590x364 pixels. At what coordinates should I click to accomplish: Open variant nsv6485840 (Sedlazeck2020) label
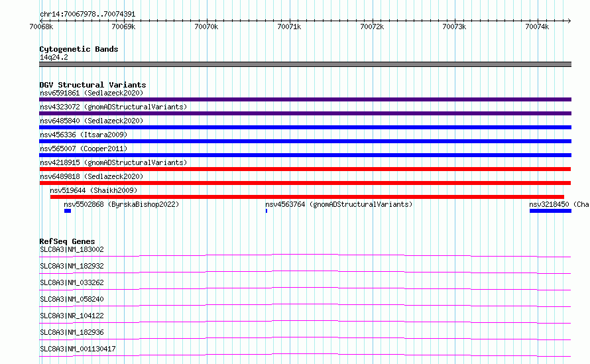tap(91, 121)
